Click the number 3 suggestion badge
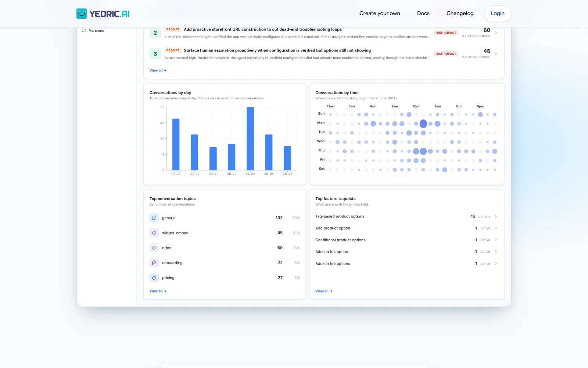Screen dimensions: 588x368 pos(155,54)
